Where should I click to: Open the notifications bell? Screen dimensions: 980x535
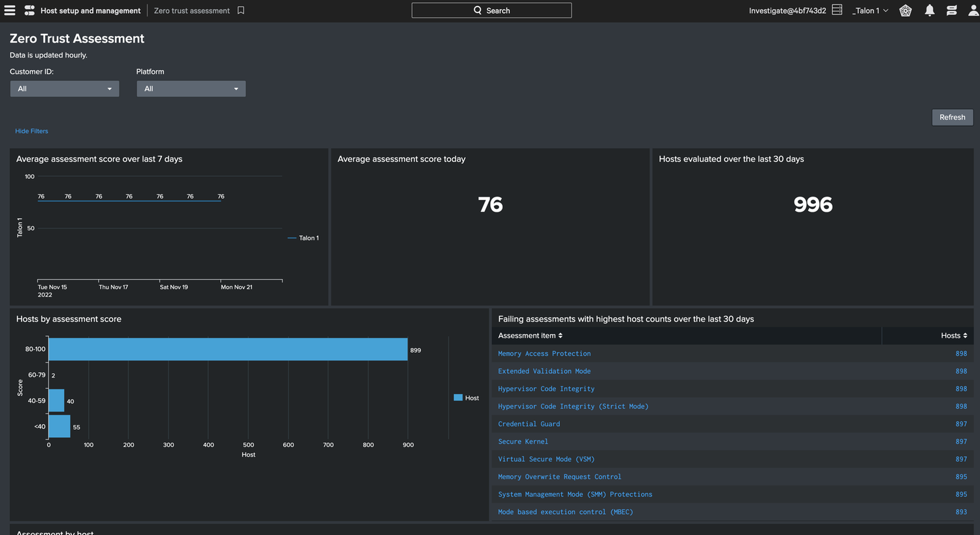pos(930,10)
